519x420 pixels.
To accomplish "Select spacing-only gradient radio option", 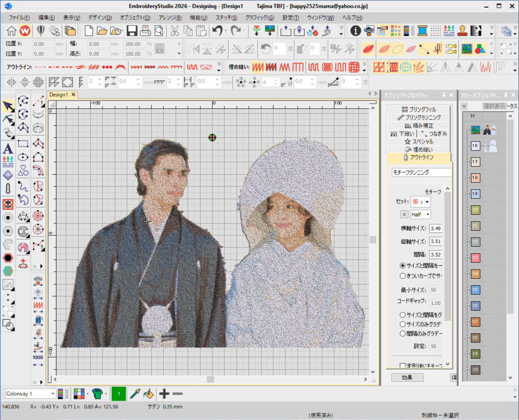I will point(402,333).
